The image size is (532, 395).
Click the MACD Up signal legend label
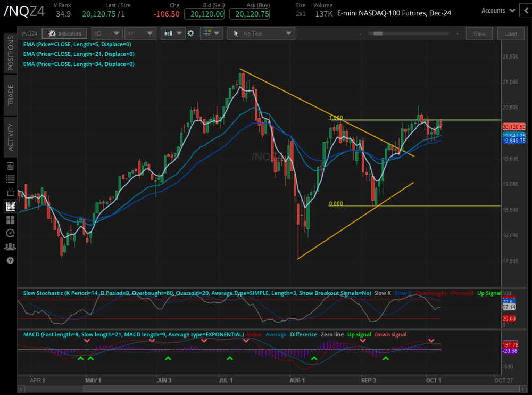tap(359, 334)
